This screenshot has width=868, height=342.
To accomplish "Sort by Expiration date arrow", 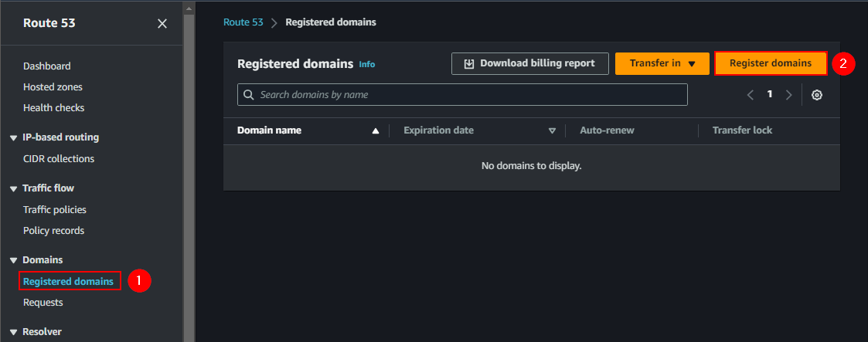I will coord(552,131).
